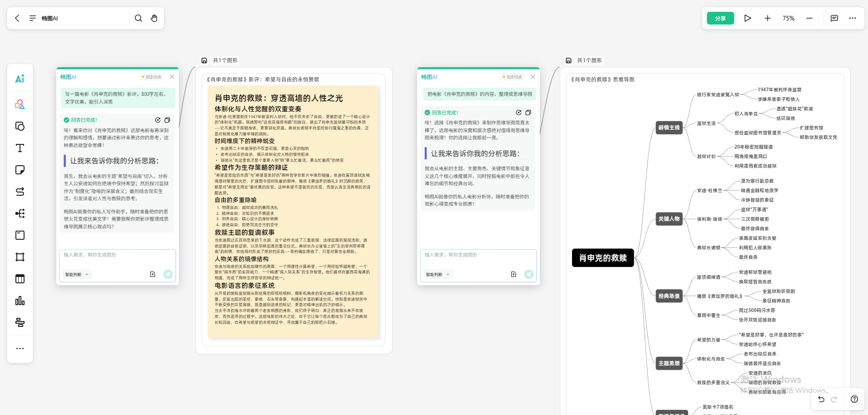Select the AI tool in left sidebar
This screenshot has width=868, height=415.
(x=20, y=79)
